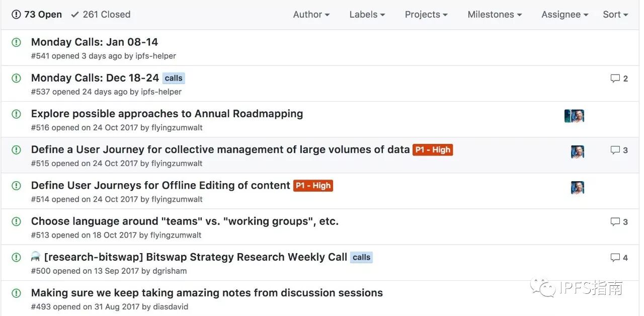This screenshot has height=316, width=644.
Task: Click P1 - High label on Offline Editing issue
Action: click(x=313, y=186)
